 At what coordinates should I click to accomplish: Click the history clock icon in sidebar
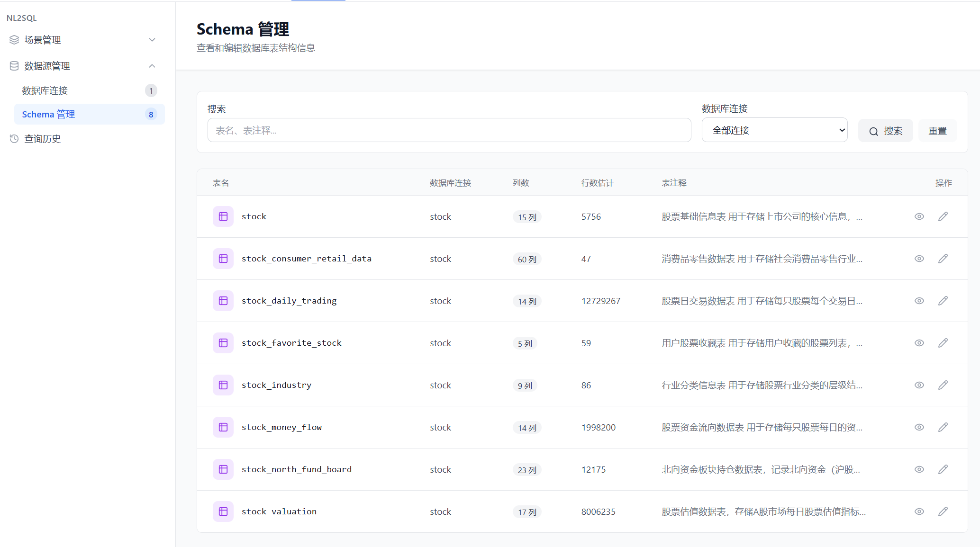[14, 139]
